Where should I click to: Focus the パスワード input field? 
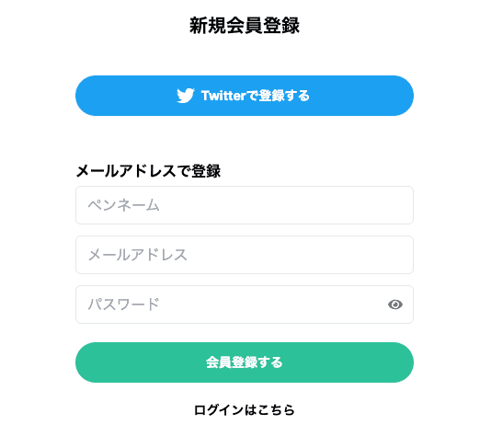(245, 304)
